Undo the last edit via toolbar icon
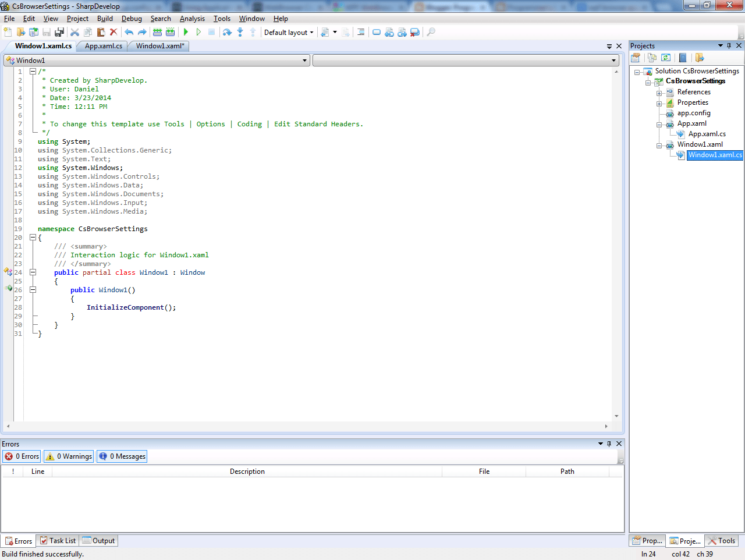Image resolution: width=745 pixels, height=560 pixels. 129,32
